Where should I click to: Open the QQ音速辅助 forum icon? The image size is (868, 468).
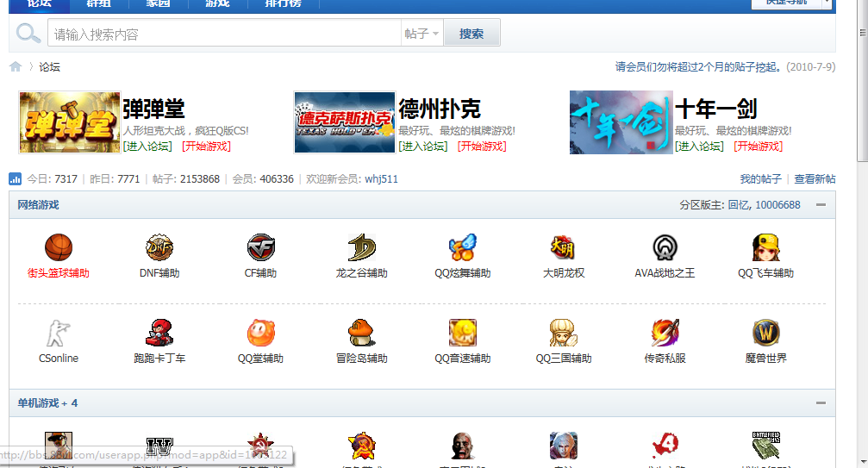[463, 333]
